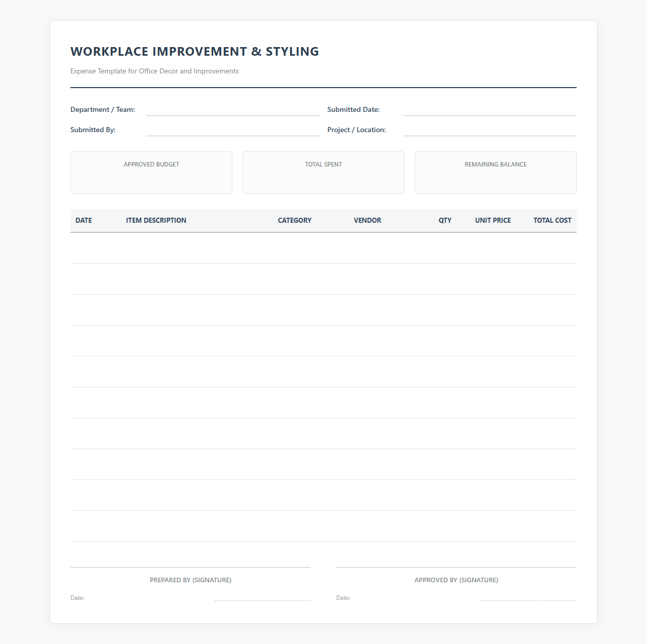The height and width of the screenshot is (644, 647).
Task: Click the Project / Location input line
Action: pos(490,130)
